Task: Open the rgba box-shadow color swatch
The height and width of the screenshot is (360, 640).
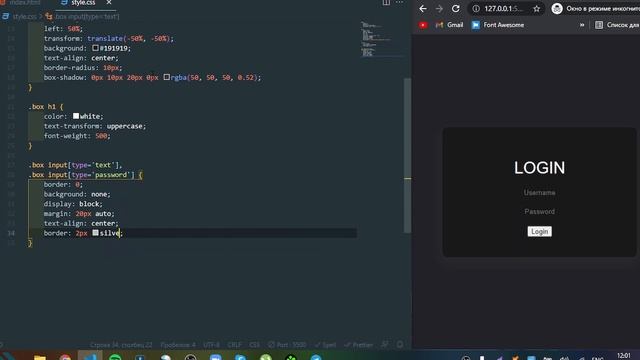Action: coord(167,77)
